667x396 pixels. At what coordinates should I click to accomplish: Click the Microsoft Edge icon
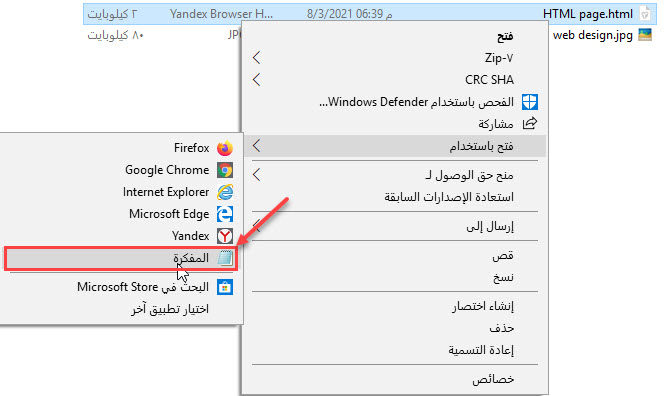(225, 214)
